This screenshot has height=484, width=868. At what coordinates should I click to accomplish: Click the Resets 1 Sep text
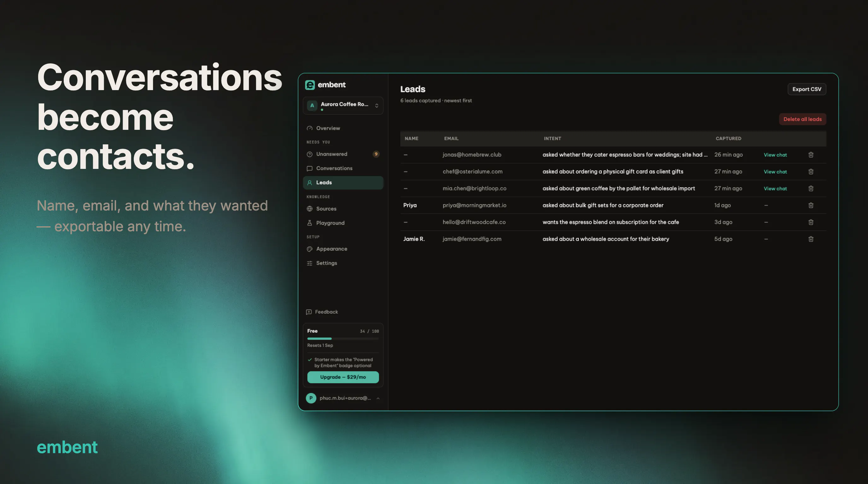320,345
